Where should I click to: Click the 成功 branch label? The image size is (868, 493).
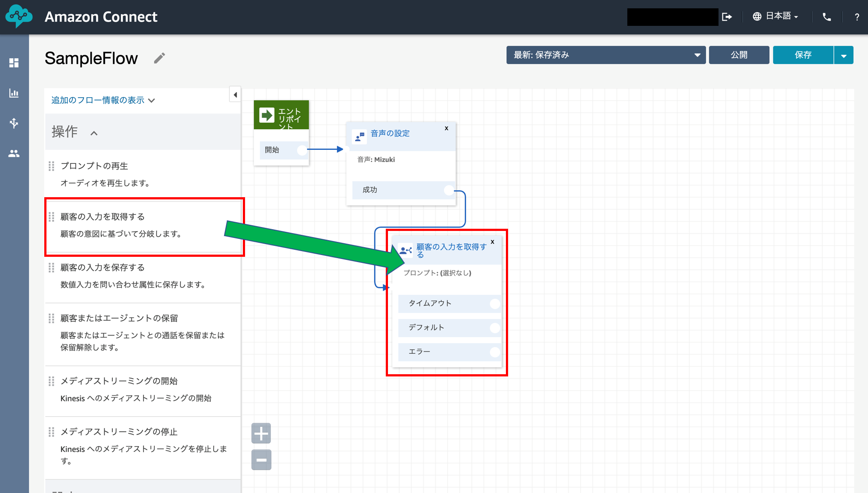(x=370, y=190)
